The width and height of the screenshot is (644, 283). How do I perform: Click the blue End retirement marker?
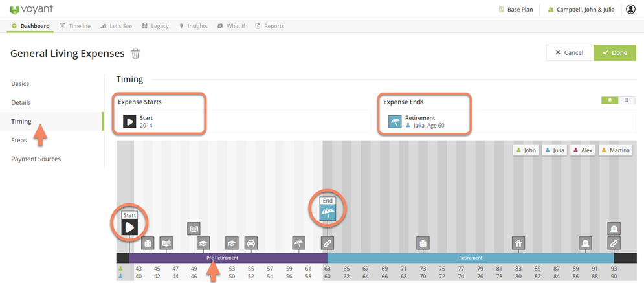pyautogui.click(x=328, y=216)
